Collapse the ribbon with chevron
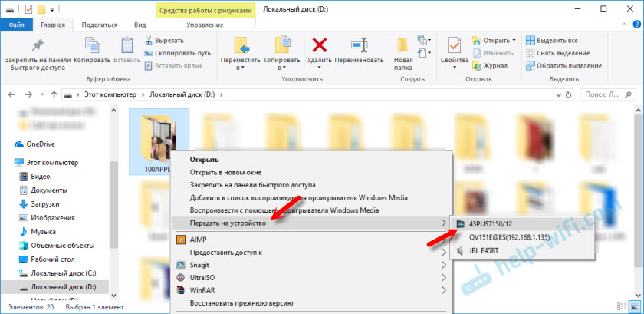The height and width of the screenshot is (314, 644). 624,25
